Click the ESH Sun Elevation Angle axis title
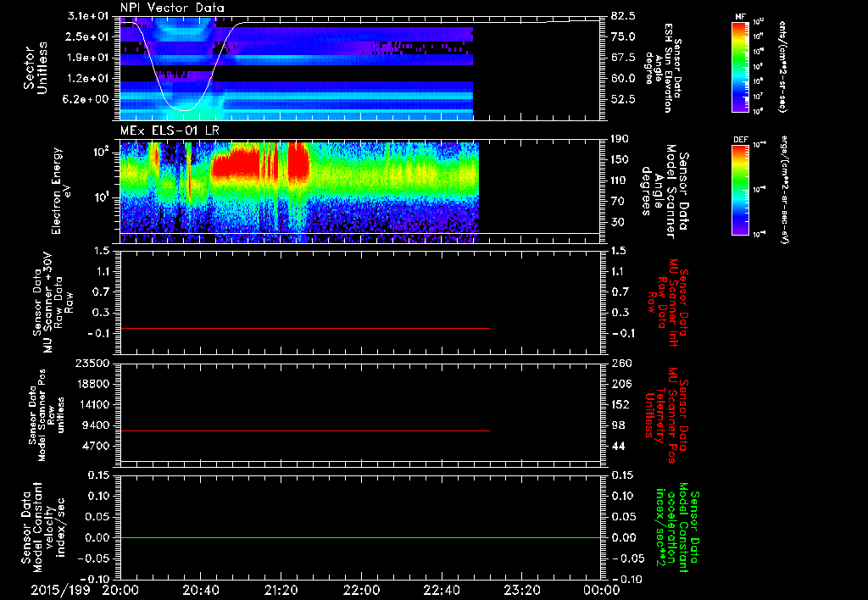Image resolution: width=868 pixels, height=600 pixels. click(663, 68)
